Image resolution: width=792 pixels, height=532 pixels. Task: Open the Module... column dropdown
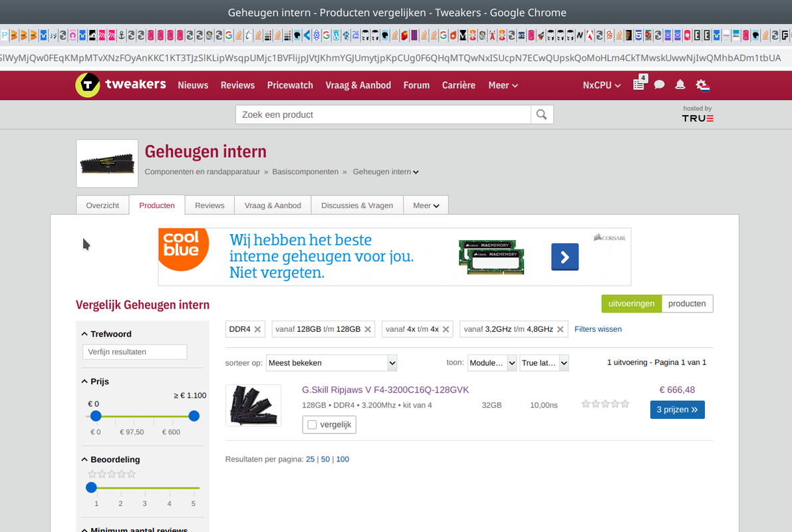[492, 362]
